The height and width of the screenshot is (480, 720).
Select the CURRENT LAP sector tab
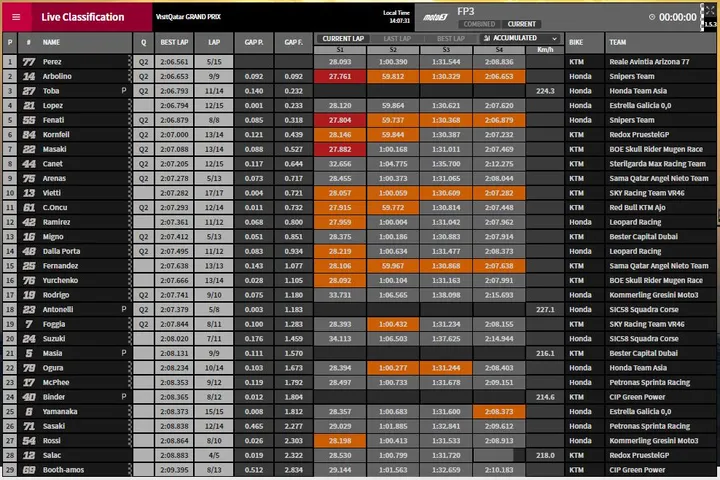tap(343, 39)
